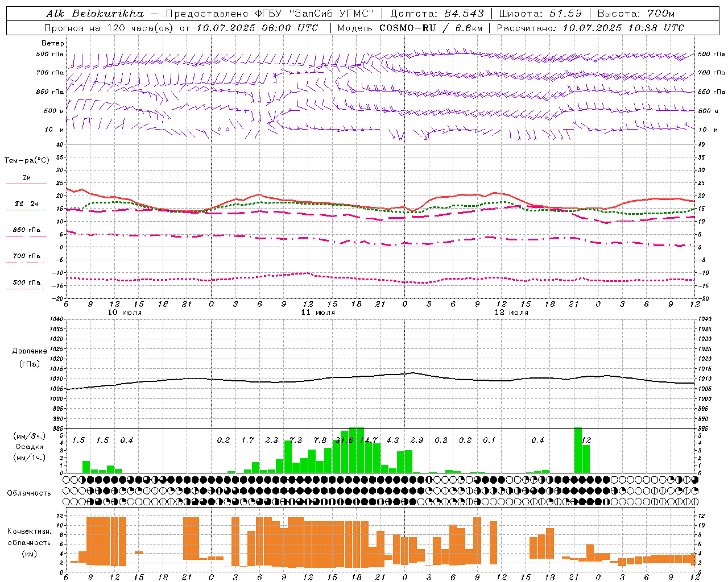
Task: Click the Конвективн. облачность label
Action: [29, 537]
